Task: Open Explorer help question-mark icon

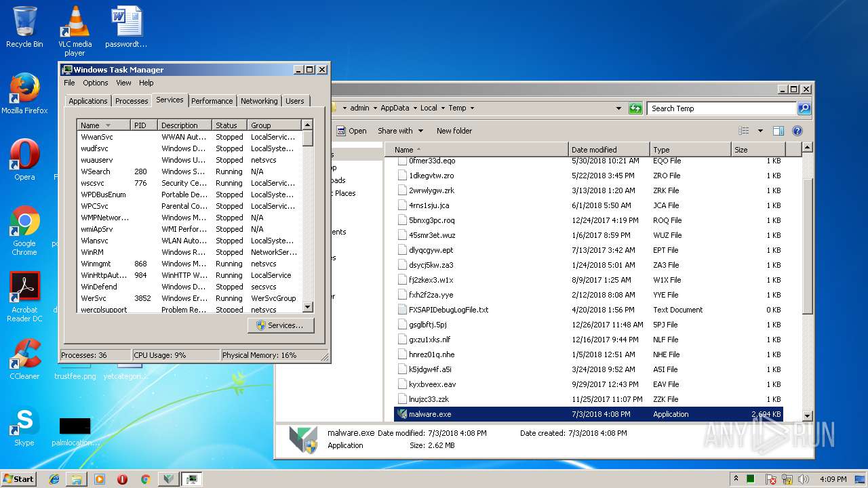Action: click(x=797, y=131)
